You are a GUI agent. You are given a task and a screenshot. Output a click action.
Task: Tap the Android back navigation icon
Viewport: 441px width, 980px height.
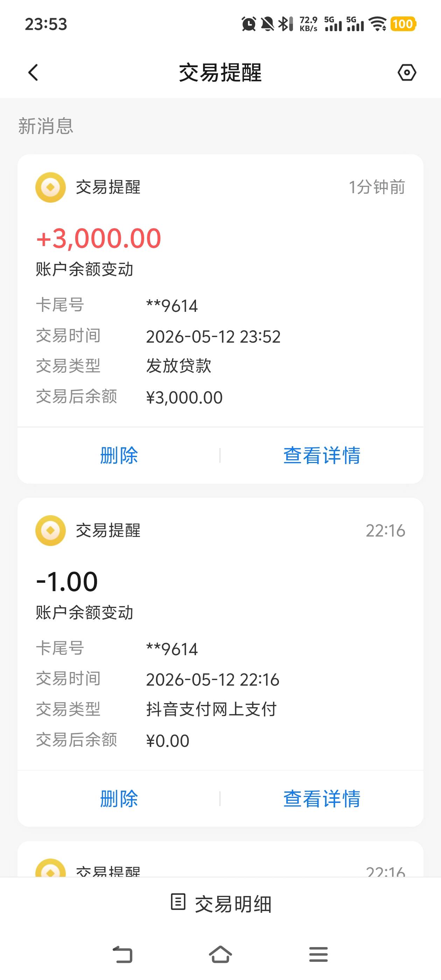click(122, 954)
